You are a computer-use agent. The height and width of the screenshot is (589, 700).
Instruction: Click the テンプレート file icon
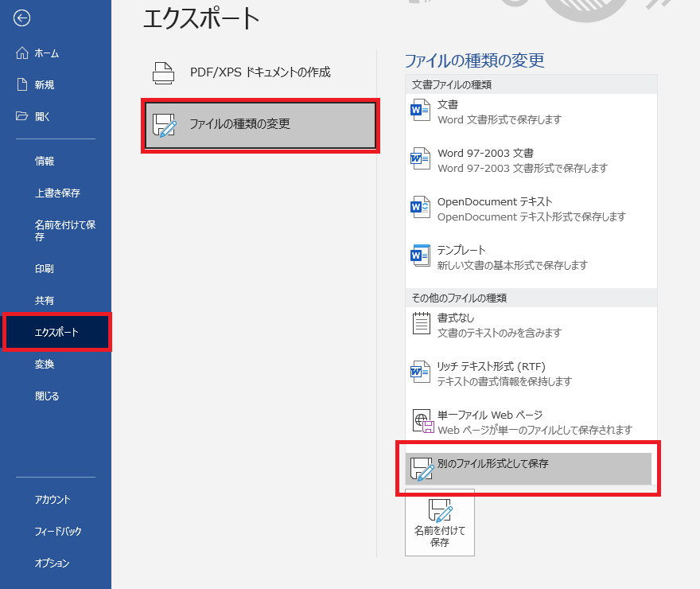[x=420, y=255]
